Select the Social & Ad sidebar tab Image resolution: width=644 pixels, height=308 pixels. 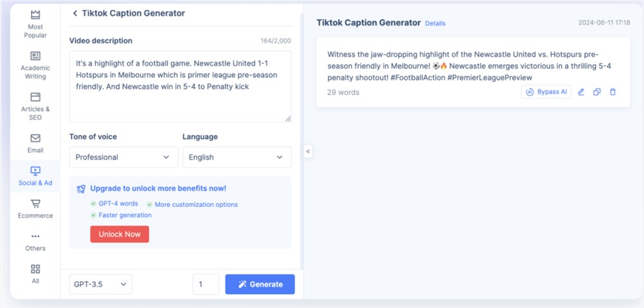point(35,176)
